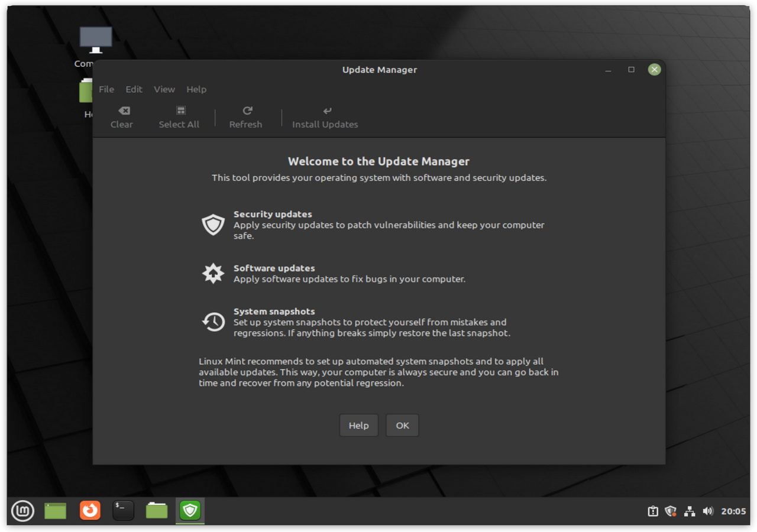Image resolution: width=757 pixels, height=532 pixels.
Task: Launch Firefox from the taskbar
Action: point(90,511)
